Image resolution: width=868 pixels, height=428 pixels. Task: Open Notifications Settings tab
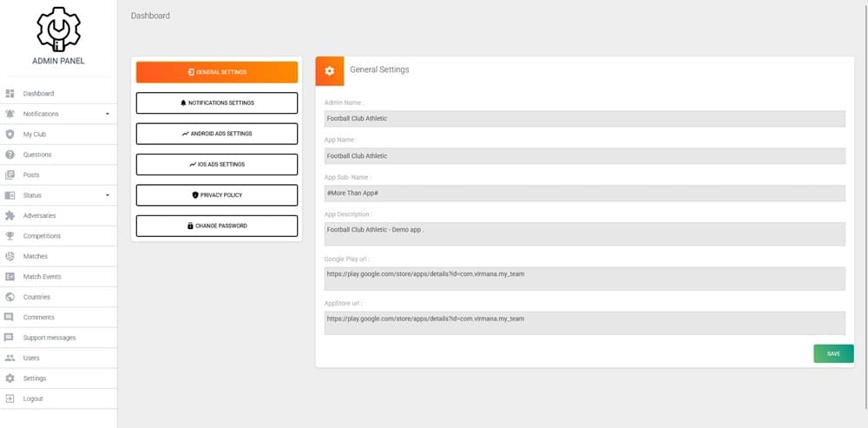point(217,103)
